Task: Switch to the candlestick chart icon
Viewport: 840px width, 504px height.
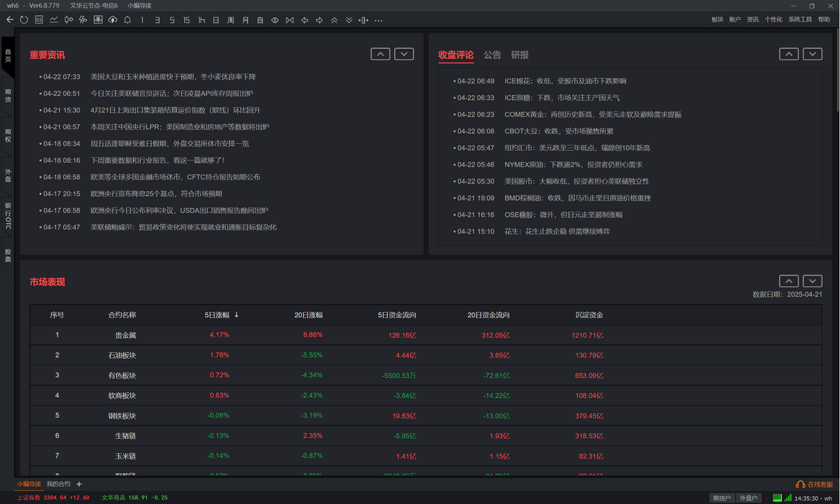Action: pos(68,20)
